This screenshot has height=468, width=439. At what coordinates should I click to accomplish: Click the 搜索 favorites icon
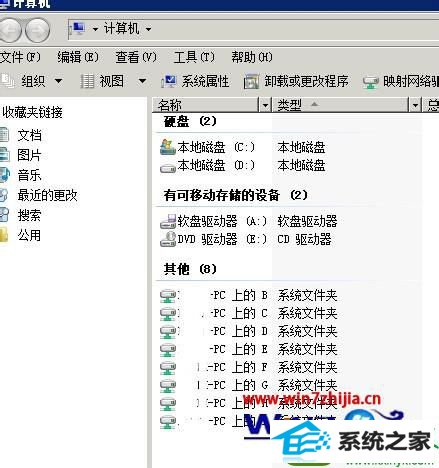[x=4, y=215]
